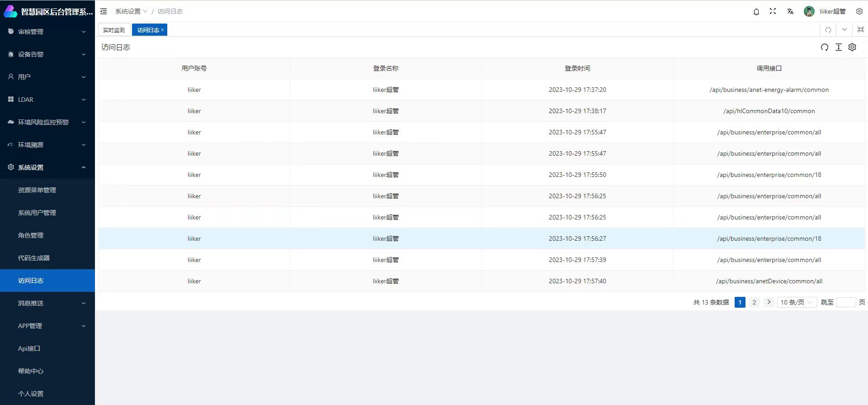This screenshot has height=405, width=868.
Task: Reload the 访问日志 table
Action: (x=825, y=47)
